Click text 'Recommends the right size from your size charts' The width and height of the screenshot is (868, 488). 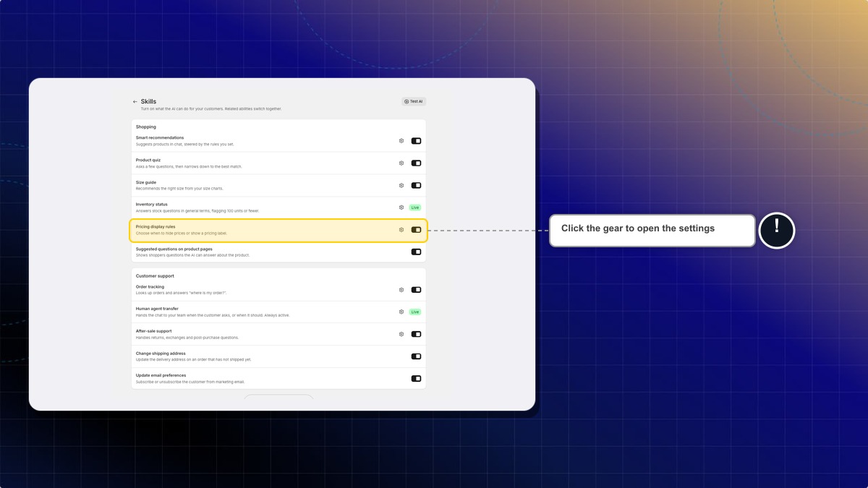[x=179, y=189]
